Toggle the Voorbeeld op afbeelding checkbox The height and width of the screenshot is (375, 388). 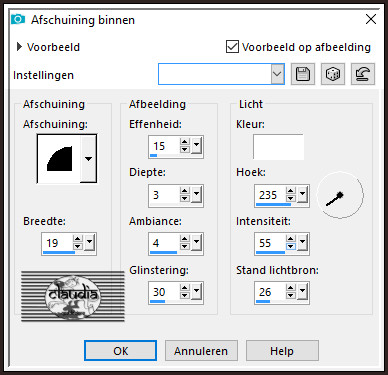pos(232,47)
